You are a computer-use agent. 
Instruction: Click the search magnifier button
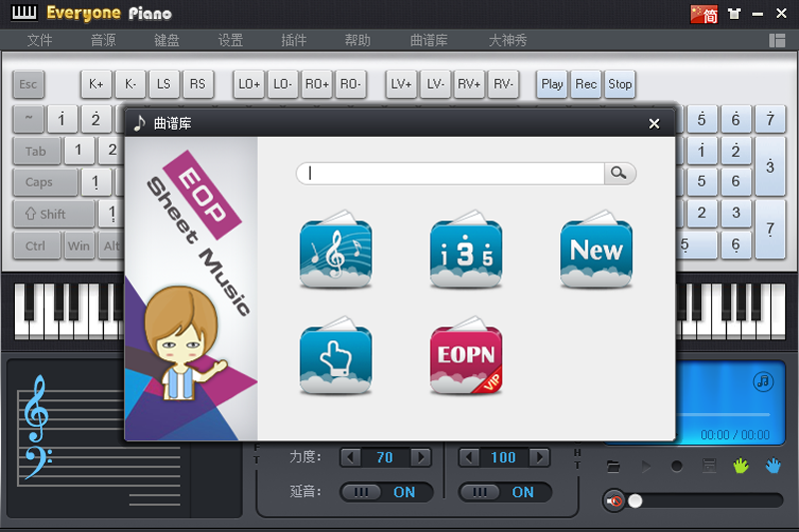[x=619, y=173]
